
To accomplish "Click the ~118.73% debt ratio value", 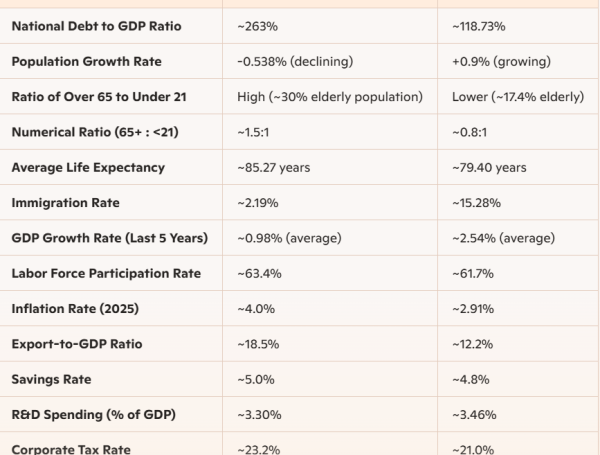I will [x=478, y=26].
